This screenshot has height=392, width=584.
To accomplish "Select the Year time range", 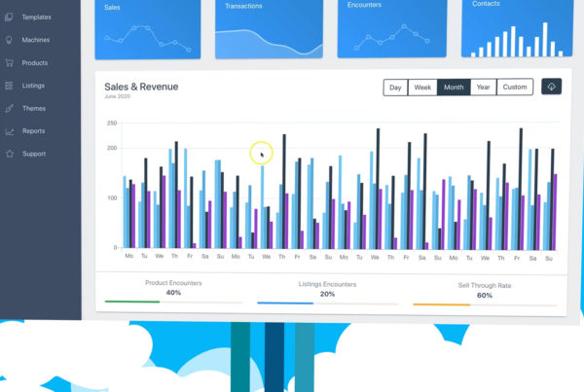I will [x=483, y=88].
